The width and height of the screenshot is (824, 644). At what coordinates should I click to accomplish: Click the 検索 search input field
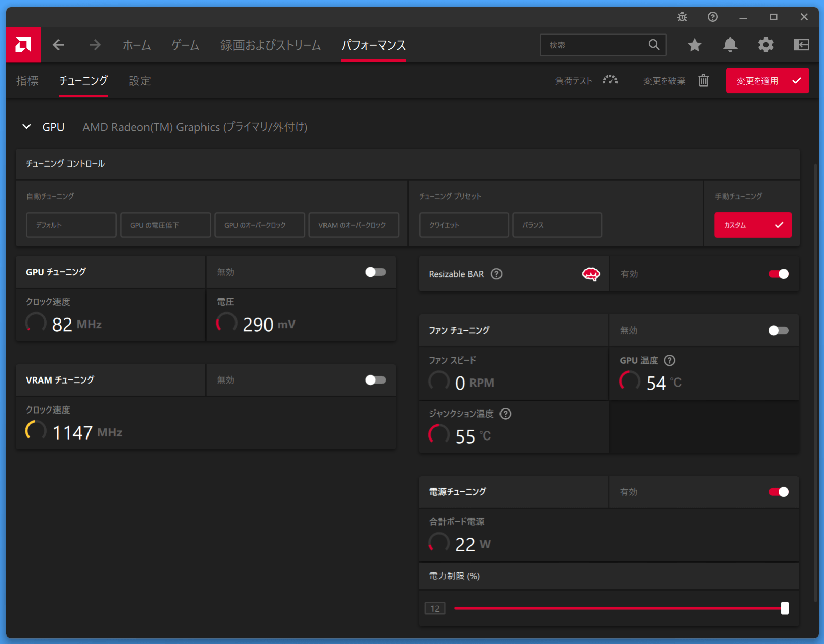click(x=595, y=45)
